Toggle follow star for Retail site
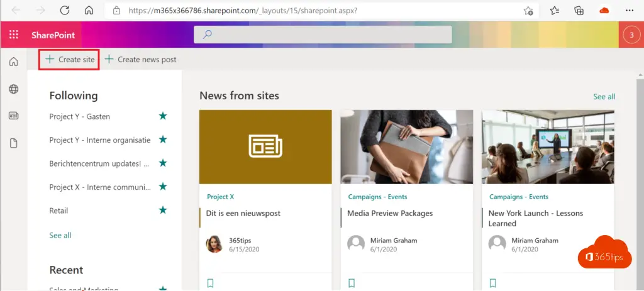644x291 pixels. (163, 211)
